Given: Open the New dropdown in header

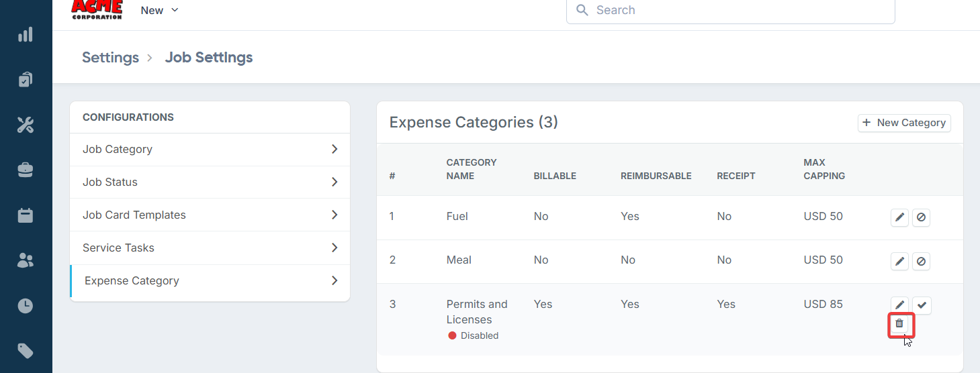Looking at the screenshot, I should click(160, 10).
